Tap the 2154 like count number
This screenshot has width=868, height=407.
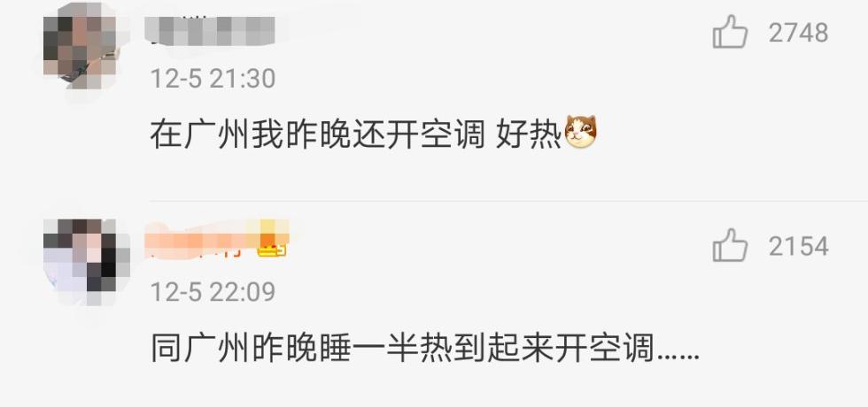(798, 246)
